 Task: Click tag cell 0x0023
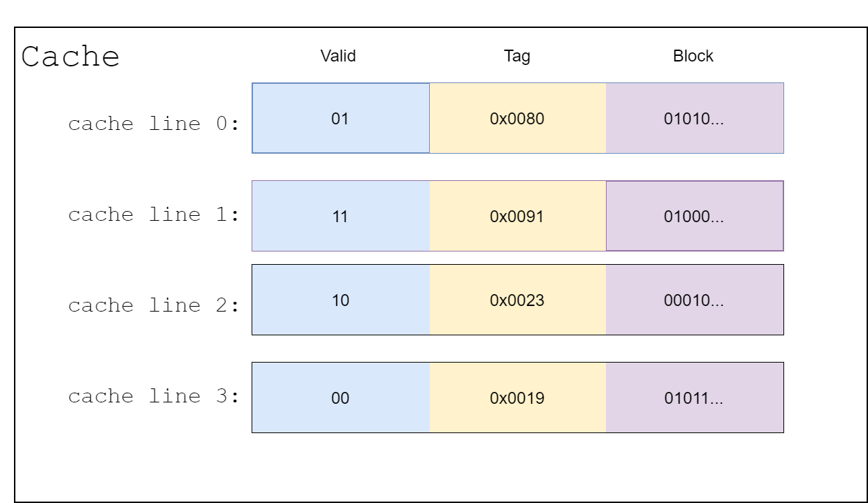tap(518, 300)
